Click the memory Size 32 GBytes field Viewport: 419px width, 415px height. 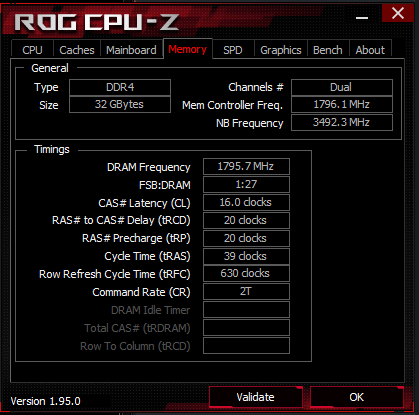[x=120, y=104]
